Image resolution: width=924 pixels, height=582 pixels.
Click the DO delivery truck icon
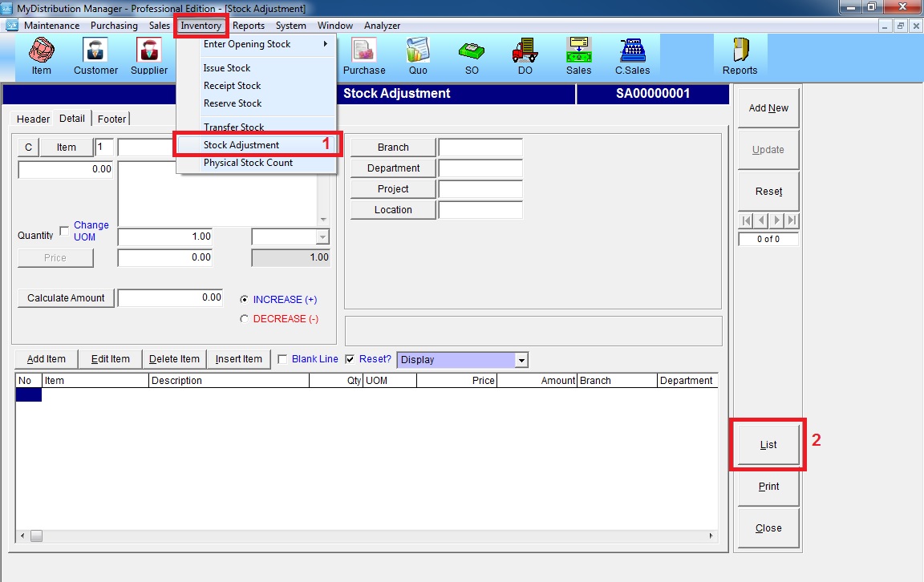click(x=525, y=56)
